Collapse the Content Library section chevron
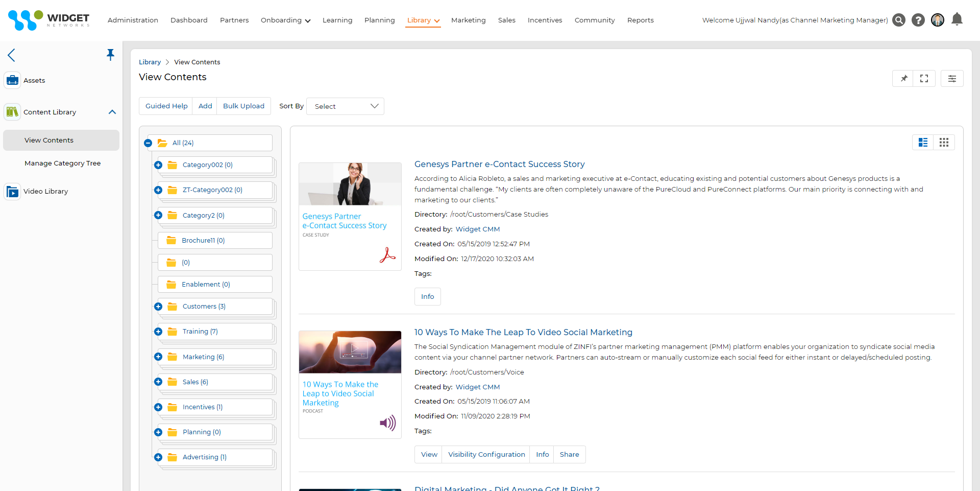Image resolution: width=980 pixels, height=491 pixels. [112, 112]
